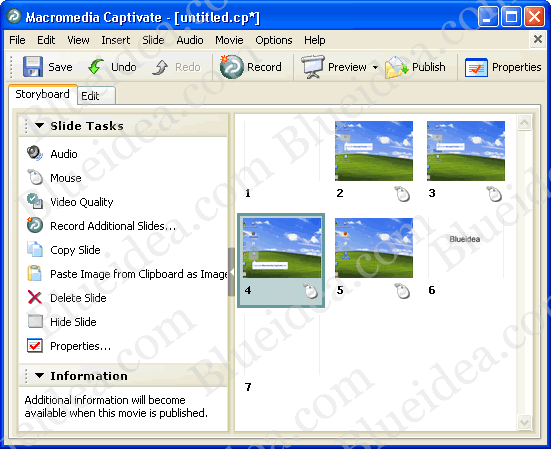Click the Properties... link in Slide Tasks
Image resolution: width=551 pixels, height=449 pixels.
coord(80,346)
